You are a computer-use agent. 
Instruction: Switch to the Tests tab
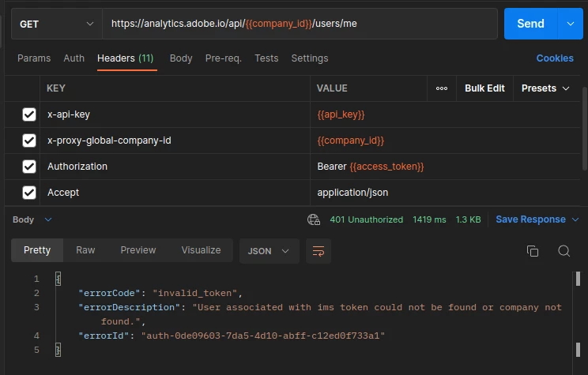coord(266,58)
